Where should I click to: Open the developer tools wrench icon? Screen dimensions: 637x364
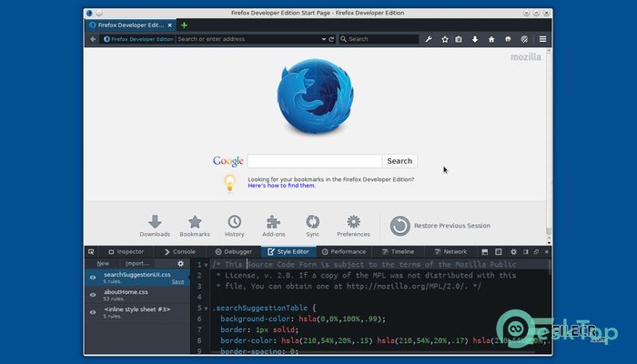coord(429,39)
